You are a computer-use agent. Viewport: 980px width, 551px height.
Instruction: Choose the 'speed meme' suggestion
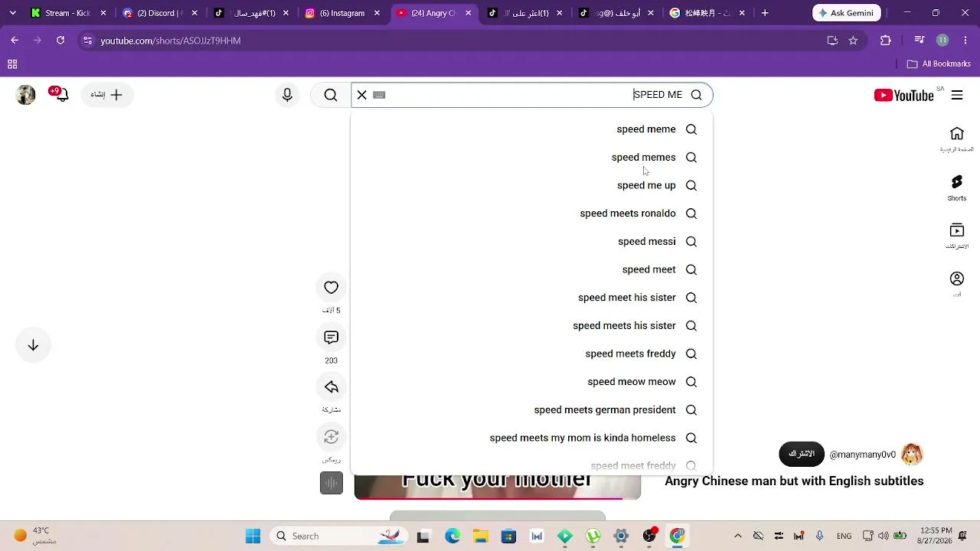point(531,129)
